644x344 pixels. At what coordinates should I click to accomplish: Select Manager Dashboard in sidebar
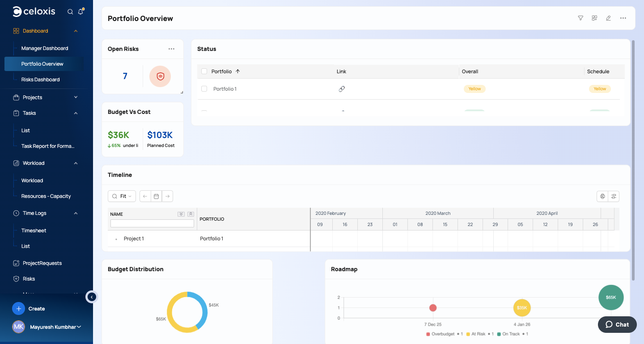pyautogui.click(x=45, y=48)
